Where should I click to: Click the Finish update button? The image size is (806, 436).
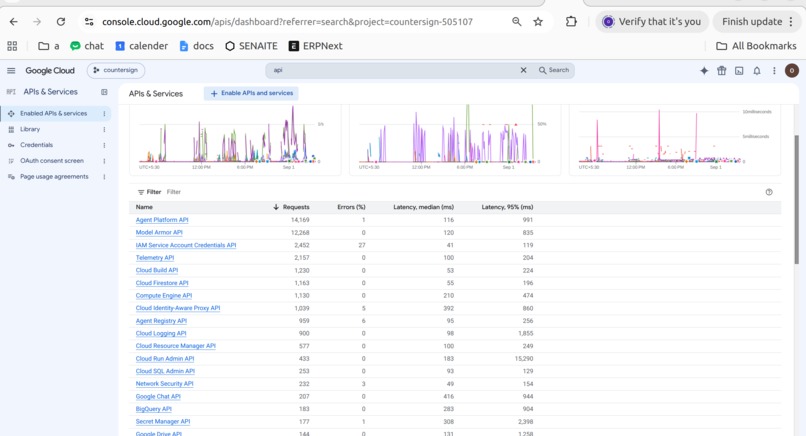click(x=752, y=22)
